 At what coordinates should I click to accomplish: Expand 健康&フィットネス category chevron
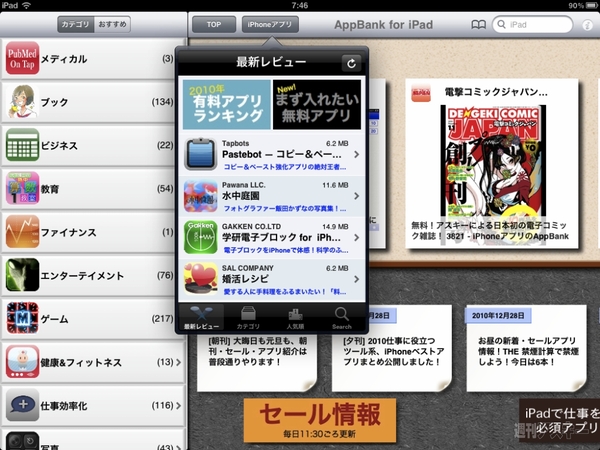pyautogui.click(x=178, y=362)
